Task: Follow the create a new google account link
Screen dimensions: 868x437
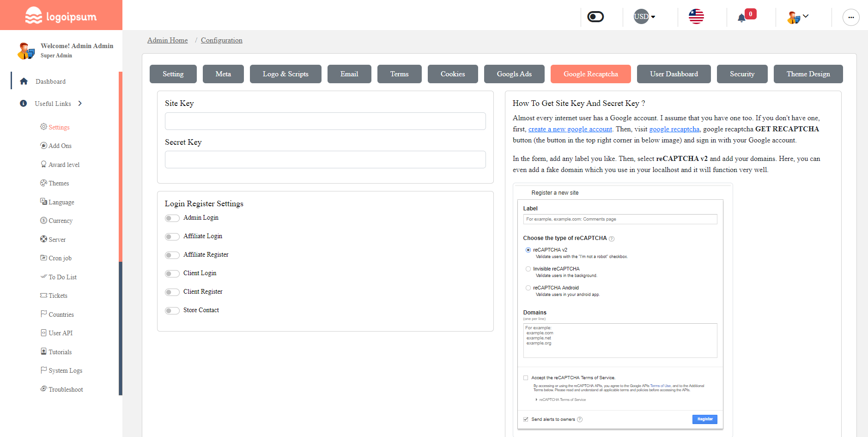Action: coord(570,129)
